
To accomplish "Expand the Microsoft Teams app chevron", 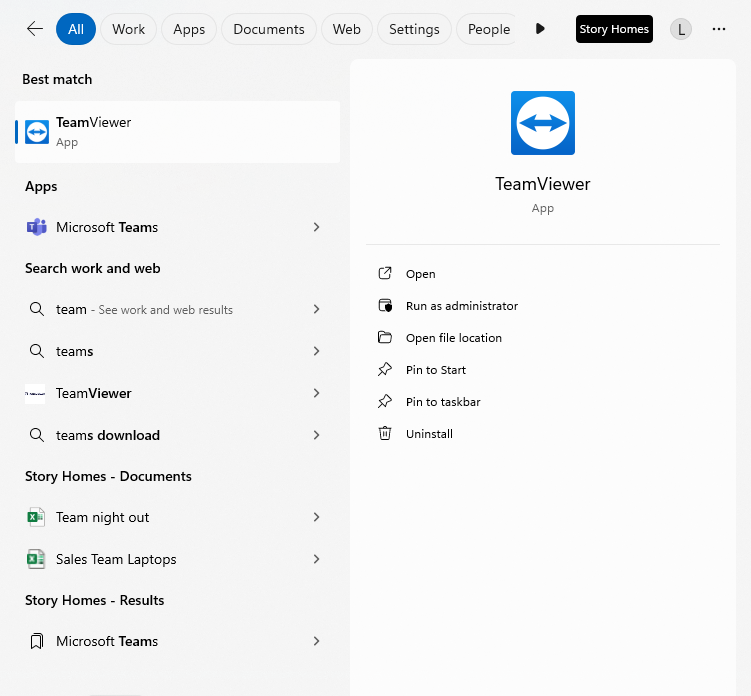I will 316,227.
